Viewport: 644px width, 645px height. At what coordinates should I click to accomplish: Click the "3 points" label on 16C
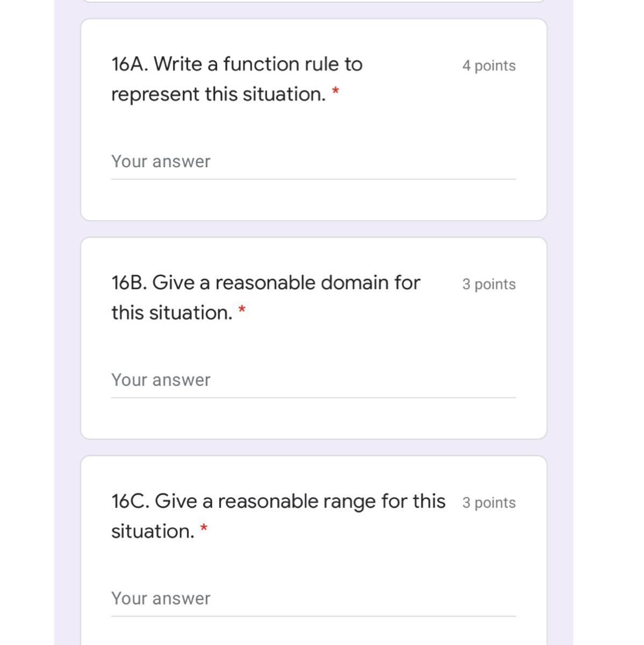point(489,503)
